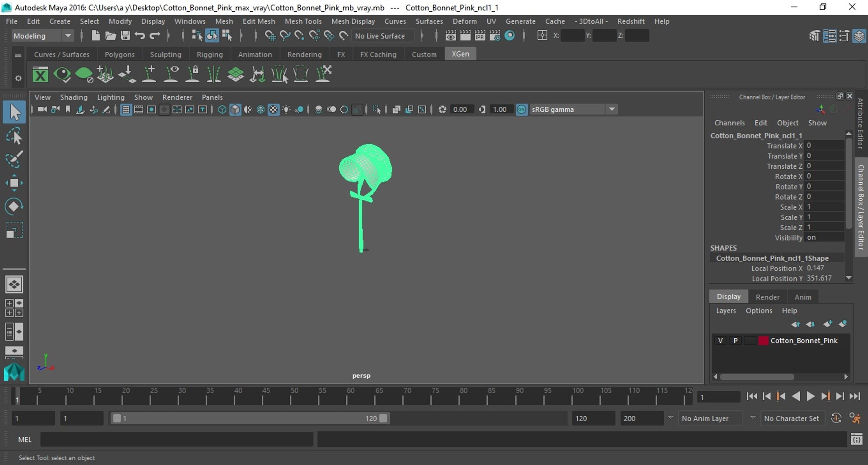Toggle the viewport grid display

point(126,109)
